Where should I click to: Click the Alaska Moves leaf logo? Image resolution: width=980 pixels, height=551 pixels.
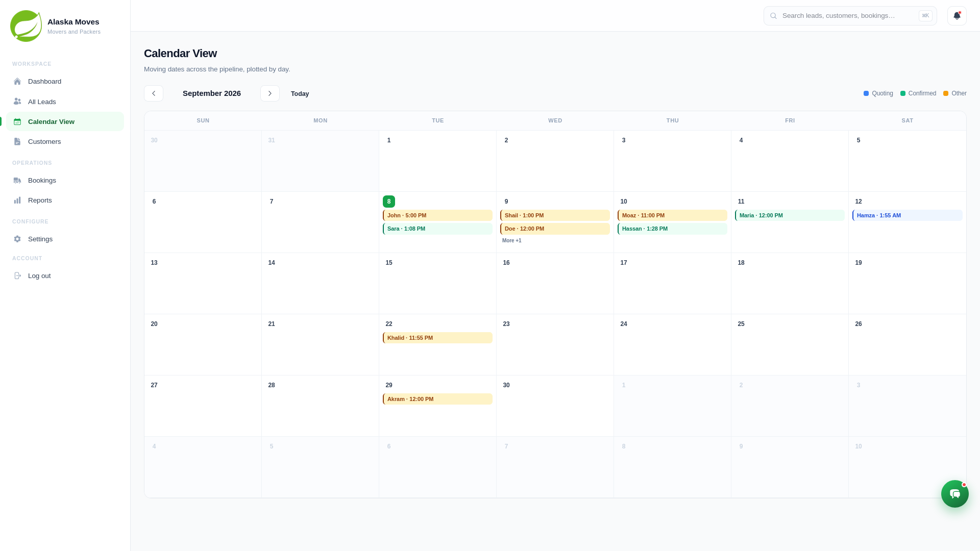click(x=26, y=26)
